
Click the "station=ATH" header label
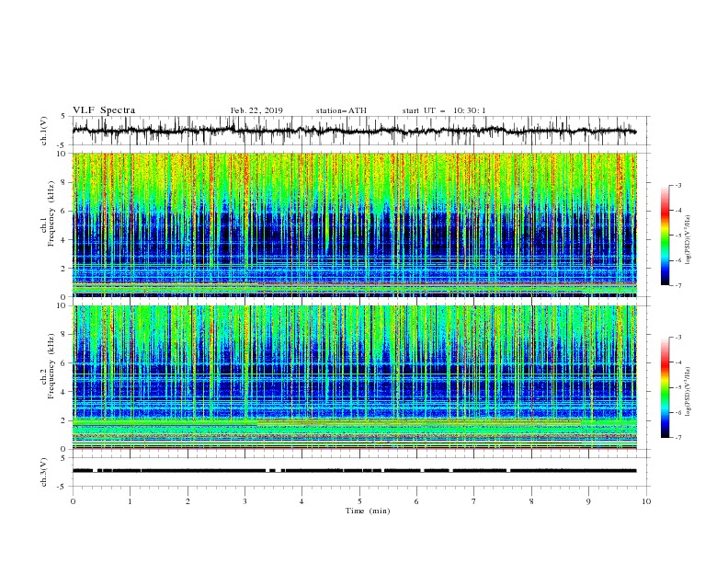[x=341, y=110]
